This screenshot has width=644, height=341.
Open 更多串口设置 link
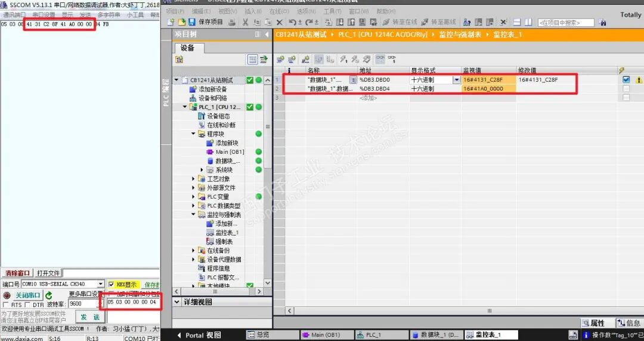tap(85, 294)
